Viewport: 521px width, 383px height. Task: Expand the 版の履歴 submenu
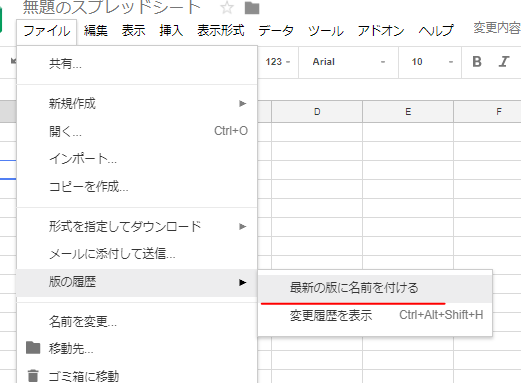coord(137,283)
